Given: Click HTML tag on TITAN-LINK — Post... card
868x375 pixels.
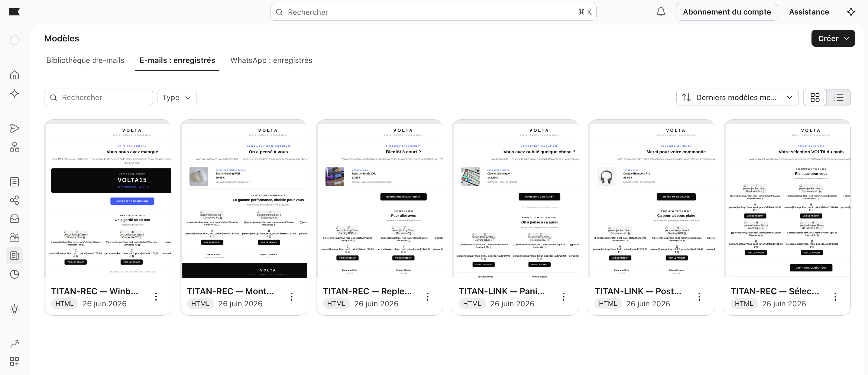Looking at the screenshot, I should 608,304.
